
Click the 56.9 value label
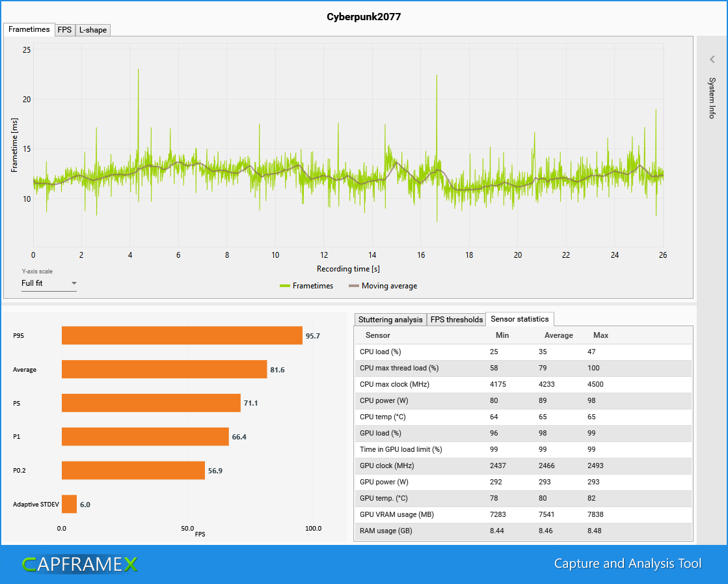click(x=215, y=471)
